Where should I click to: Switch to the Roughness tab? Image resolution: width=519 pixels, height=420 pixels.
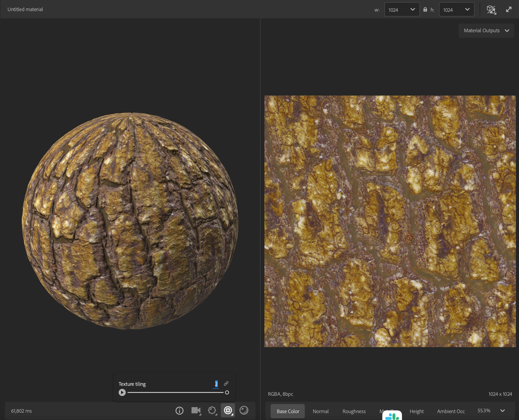click(x=354, y=411)
